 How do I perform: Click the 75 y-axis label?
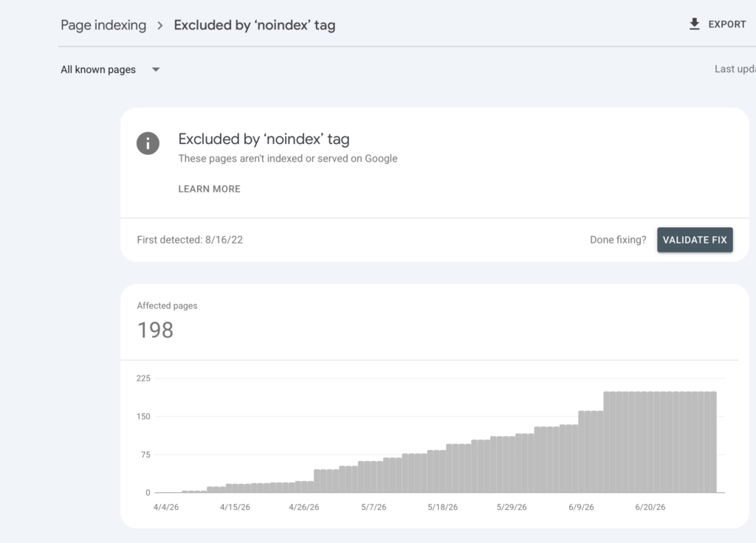tap(145, 454)
